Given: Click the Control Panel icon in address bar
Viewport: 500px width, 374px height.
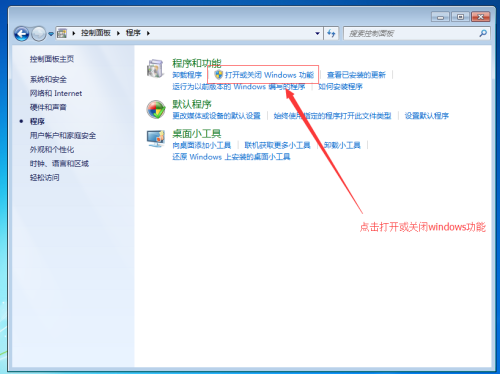Looking at the screenshot, I should coord(62,33).
